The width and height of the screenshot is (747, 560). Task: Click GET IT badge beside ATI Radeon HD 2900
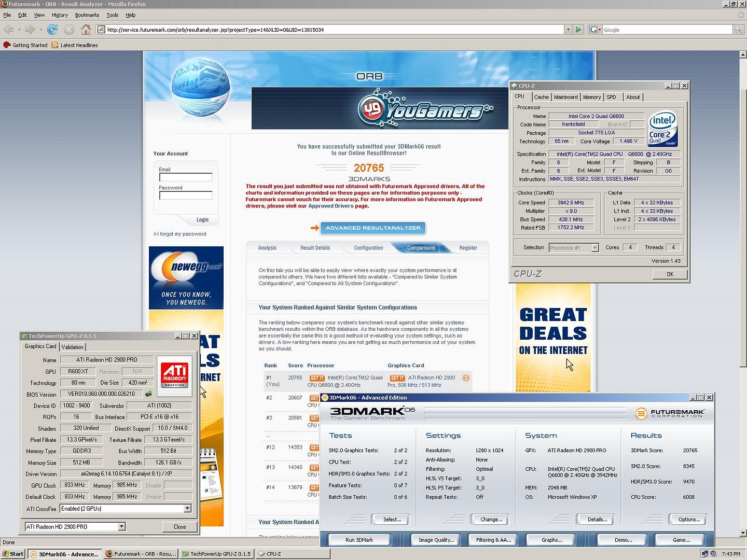[397, 378]
